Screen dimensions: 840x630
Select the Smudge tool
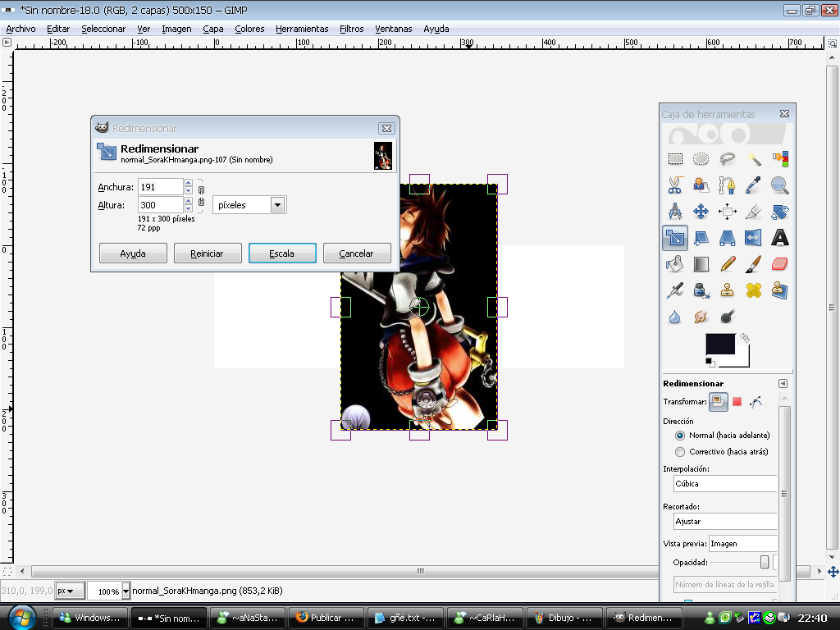click(701, 317)
